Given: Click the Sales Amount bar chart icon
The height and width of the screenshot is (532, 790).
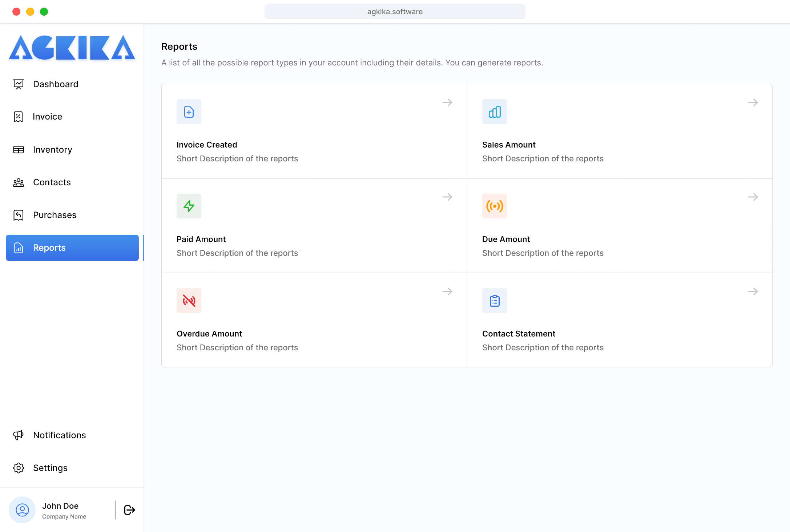Looking at the screenshot, I should click(x=494, y=112).
